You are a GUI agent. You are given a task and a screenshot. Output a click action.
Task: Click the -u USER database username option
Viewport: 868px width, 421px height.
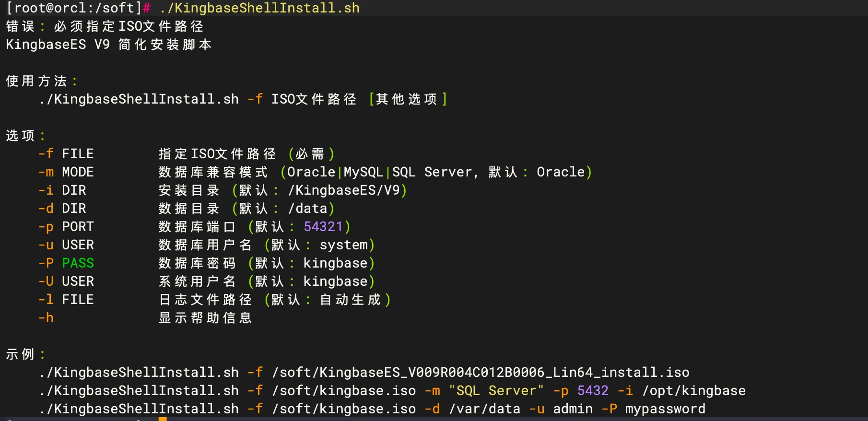(66, 245)
